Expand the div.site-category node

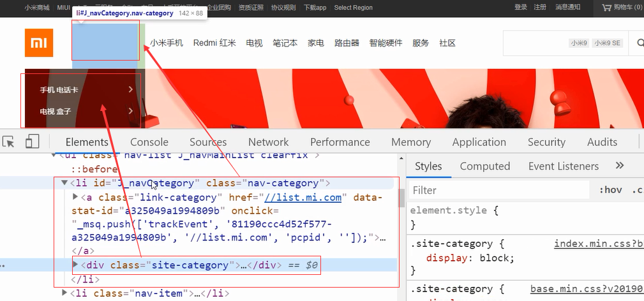75,265
